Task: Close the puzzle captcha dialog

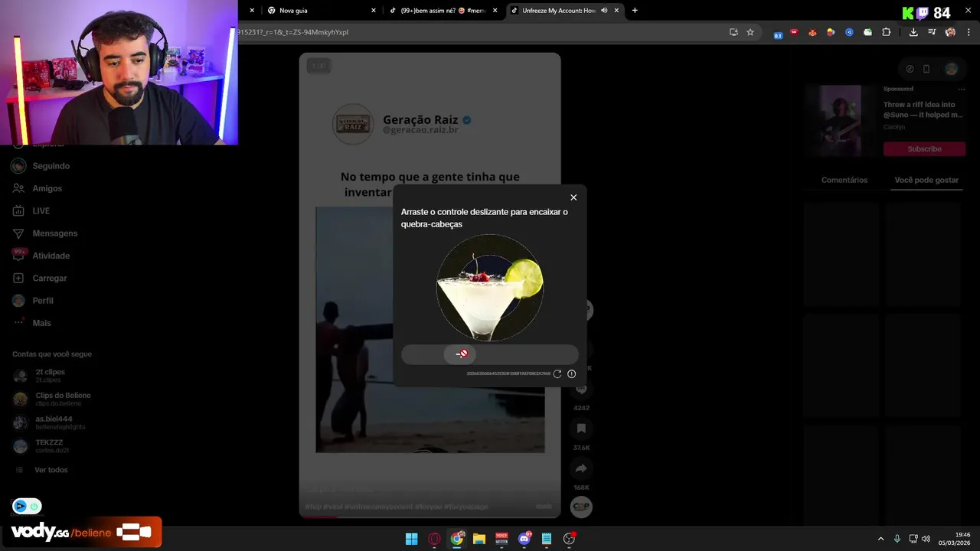Action: [573, 197]
